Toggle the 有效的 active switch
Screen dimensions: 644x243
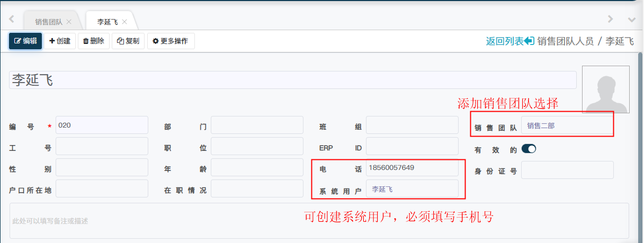[529, 149]
